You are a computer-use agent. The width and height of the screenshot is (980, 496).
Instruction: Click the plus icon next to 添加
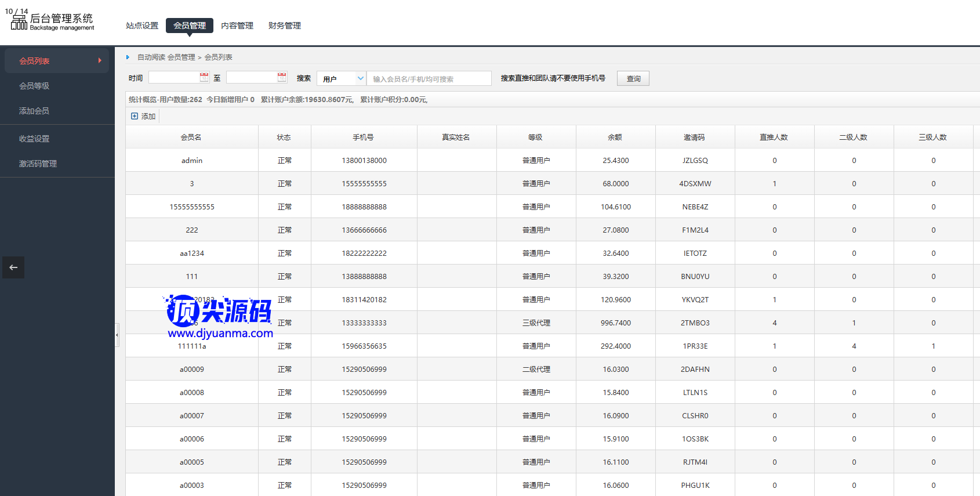(135, 116)
